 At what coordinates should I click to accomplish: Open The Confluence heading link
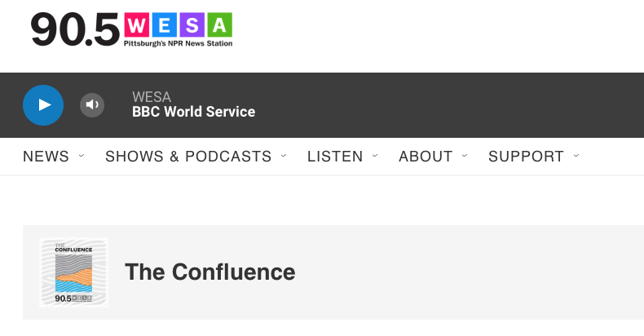(210, 272)
